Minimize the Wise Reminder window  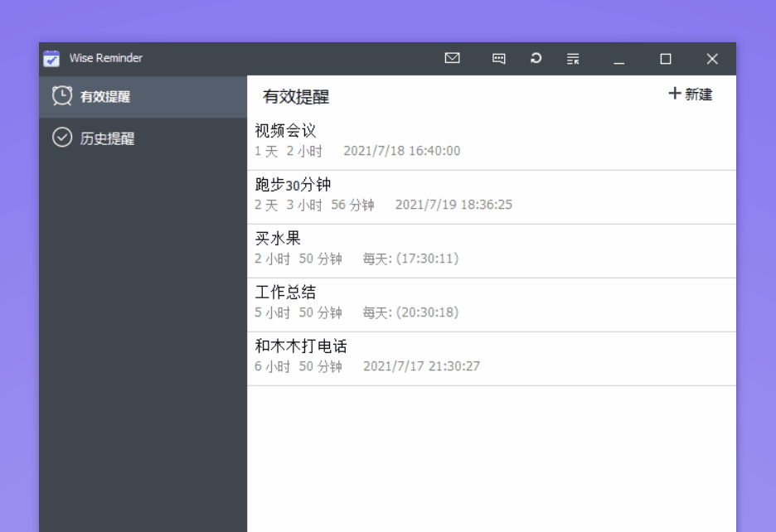click(619, 63)
